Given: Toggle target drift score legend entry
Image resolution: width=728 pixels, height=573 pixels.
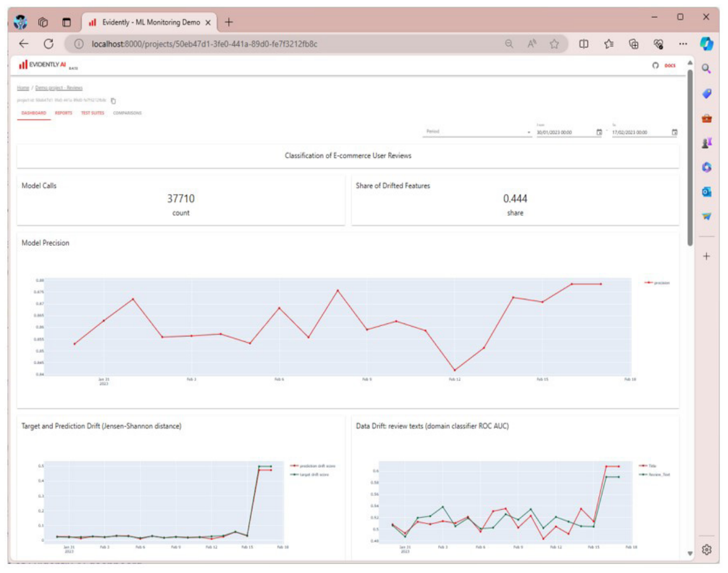Looking at the screenshot, I should point(310,474).
